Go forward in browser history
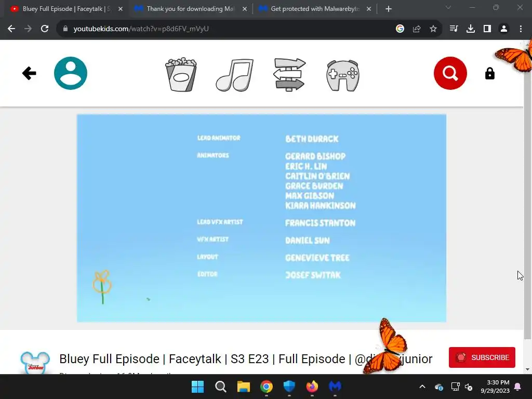532x399 pixels. tap(28, 29)
